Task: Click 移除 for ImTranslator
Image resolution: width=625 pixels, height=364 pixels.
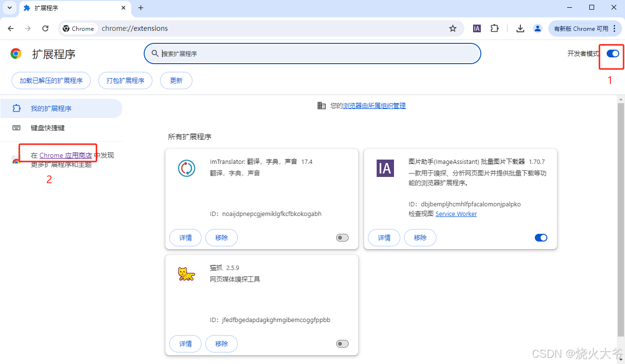Action: point(221,238)
